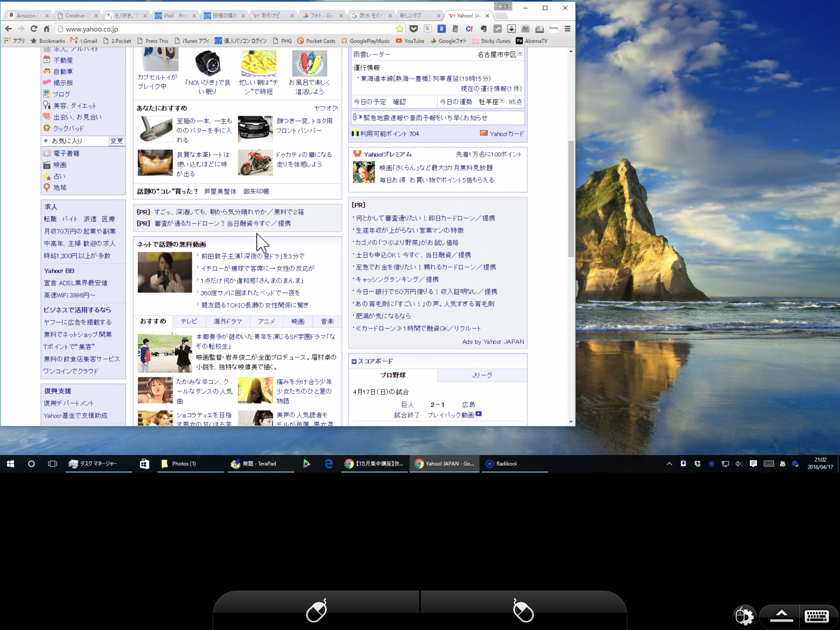Switch scoreboard to Jリーグ tab
This screenshot has height=630, width=840.
[x=482, y=375]
